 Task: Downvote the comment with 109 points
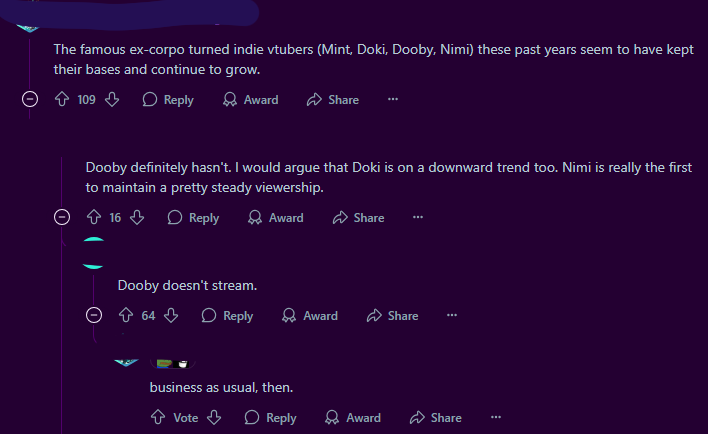coord(112,100)
